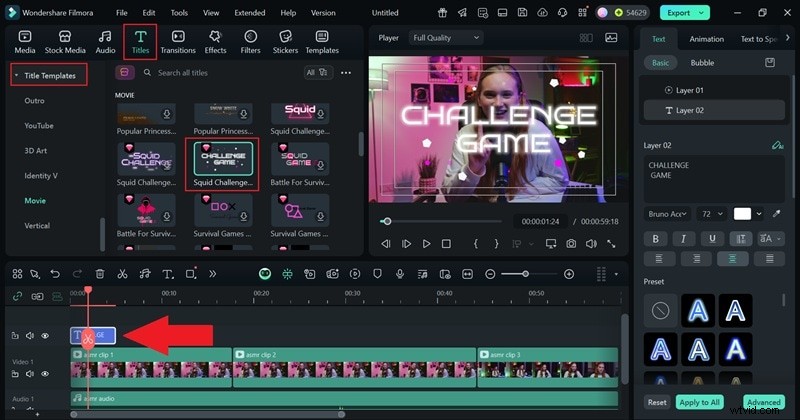Image resolution: width=800 pixels, height=420 pixels.
Task: Switch to the Animation tab
Action: tap(707, 39)
